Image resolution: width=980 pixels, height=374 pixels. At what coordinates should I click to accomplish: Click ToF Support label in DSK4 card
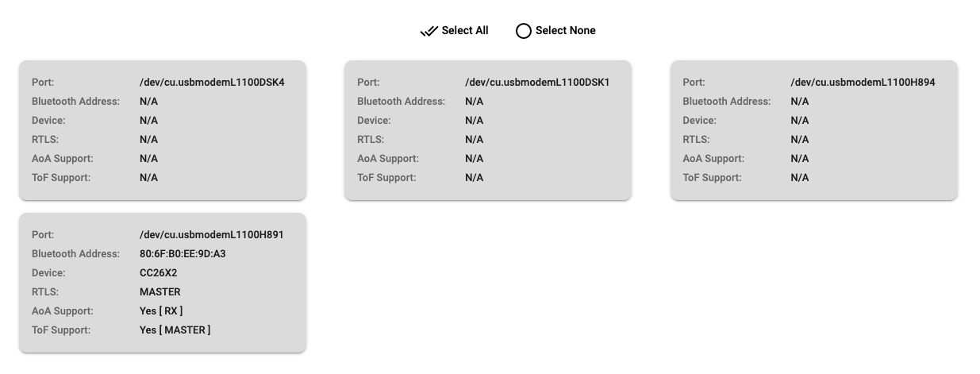click(61, 178)
